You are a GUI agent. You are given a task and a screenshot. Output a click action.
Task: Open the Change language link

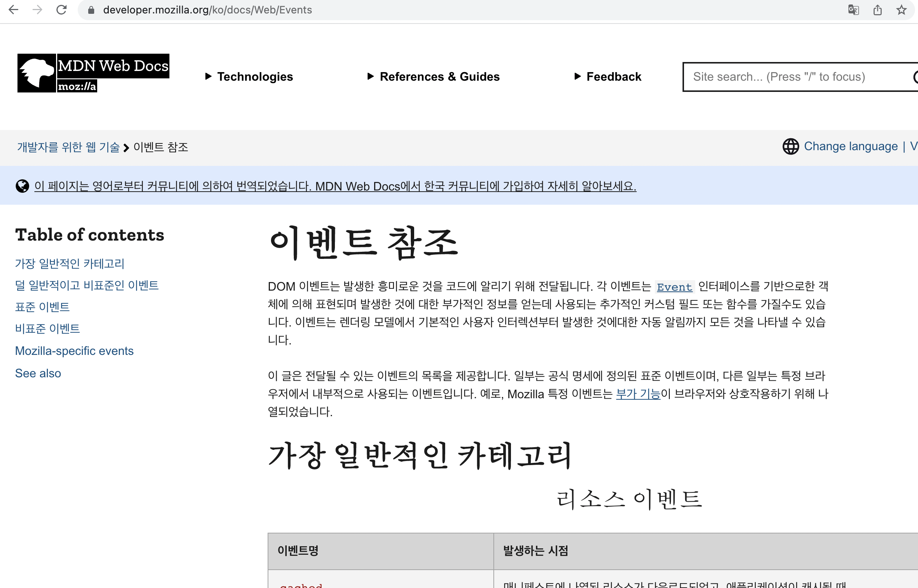coord(851,146)
